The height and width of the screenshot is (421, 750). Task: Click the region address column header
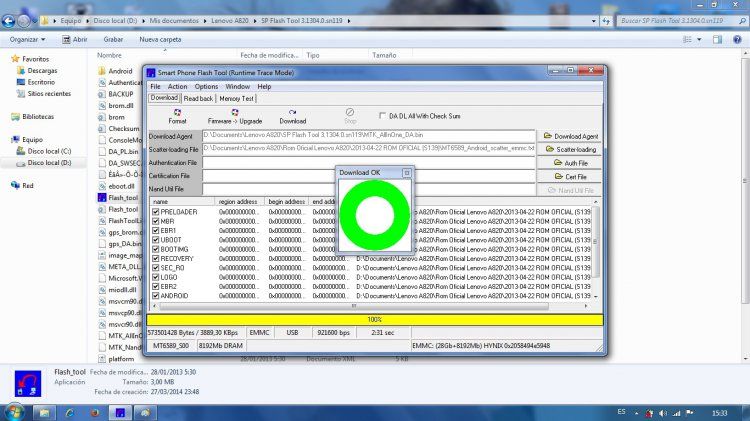pyautogui.click(x=238, y=201)
